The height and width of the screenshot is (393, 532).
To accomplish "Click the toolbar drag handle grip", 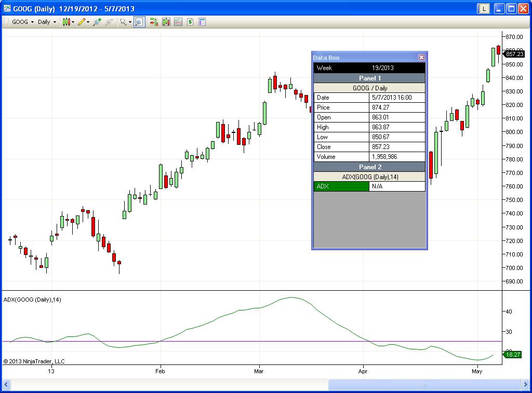I will pos(5,22).
